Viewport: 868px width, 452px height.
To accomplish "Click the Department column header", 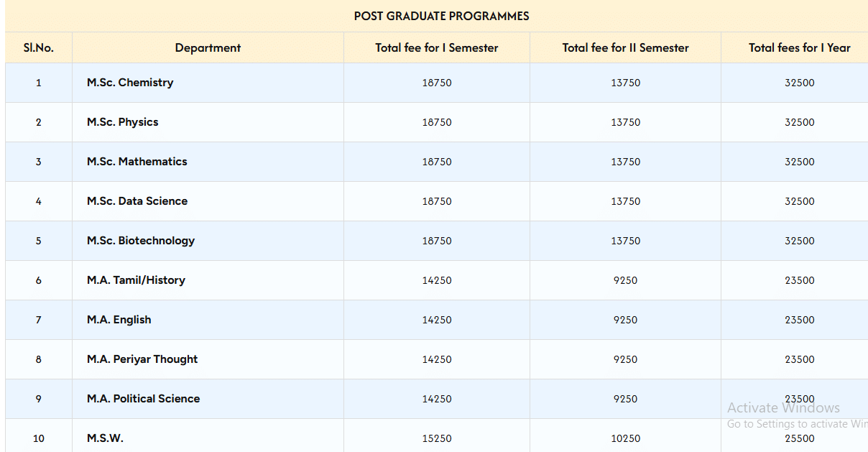I will coord(208,48).
